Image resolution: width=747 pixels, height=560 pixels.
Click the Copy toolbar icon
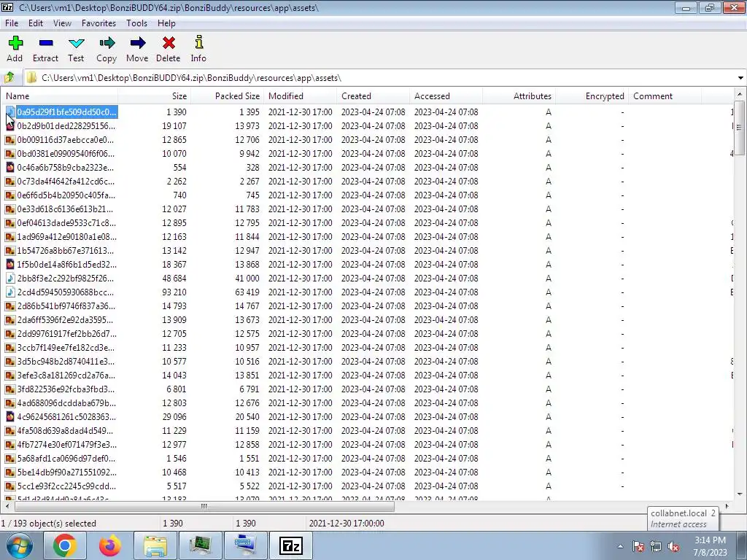pos(107,43)
